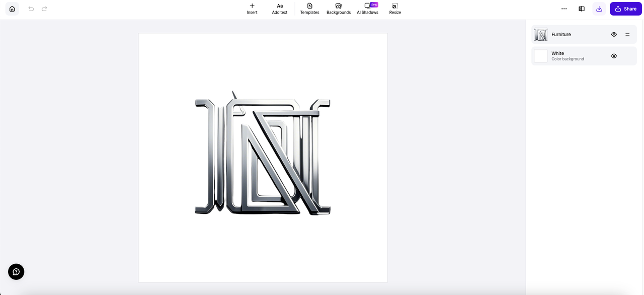
Task: Click the Pro badge on AI Shadows
Action: 374,5
